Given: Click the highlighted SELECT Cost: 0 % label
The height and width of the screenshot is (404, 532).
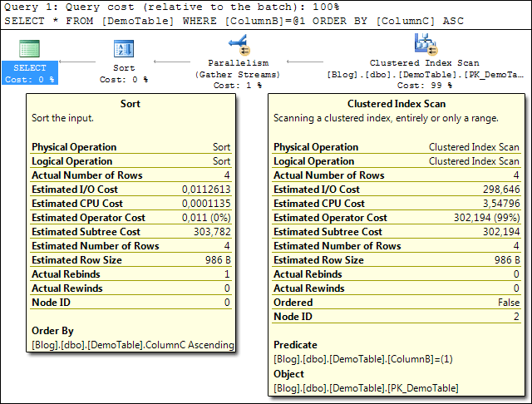Looking at the screenshot, I should click(30, 73).
